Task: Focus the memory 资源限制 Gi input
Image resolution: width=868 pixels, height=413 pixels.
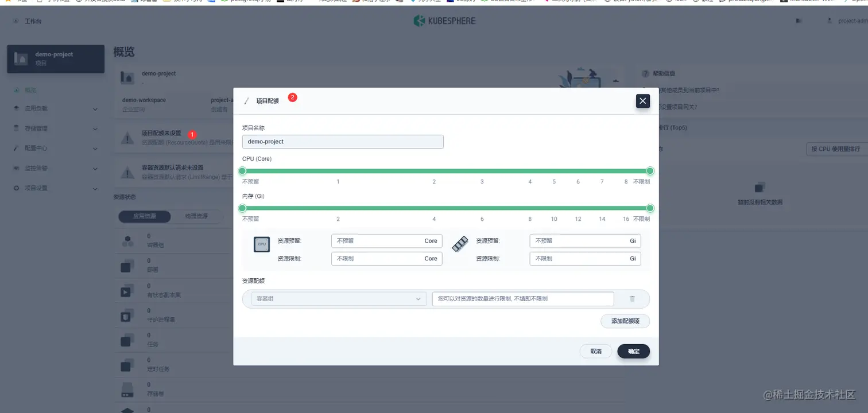Action: click(x=585, y=259)
